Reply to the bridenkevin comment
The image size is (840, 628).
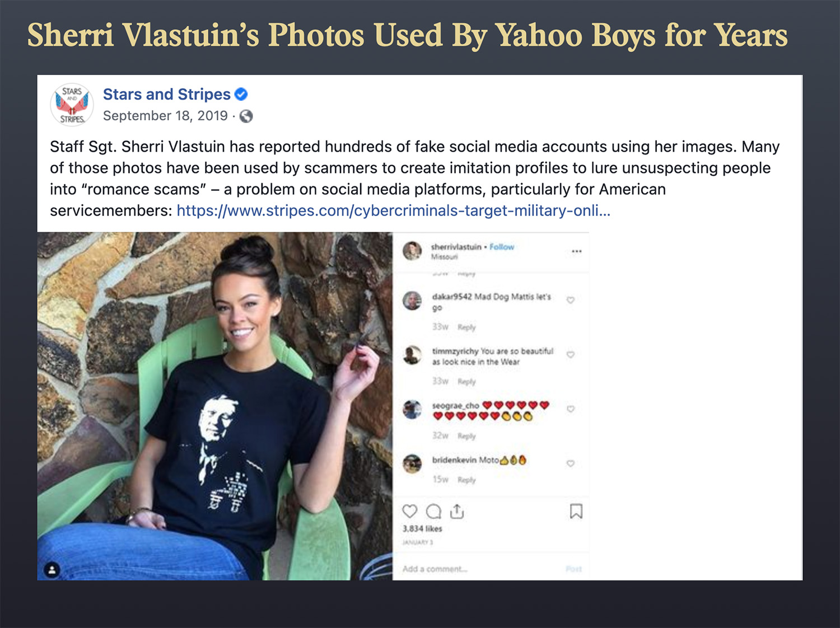(x=466, y=480)
